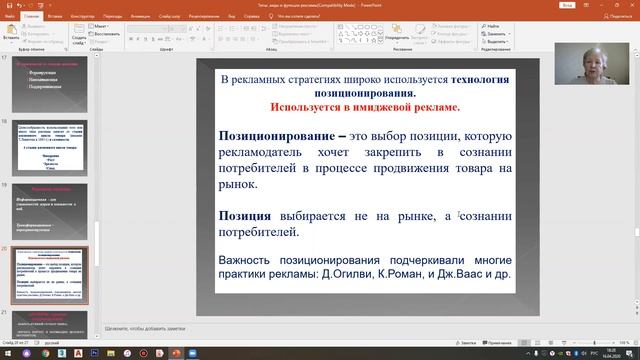
Task: Switch to the Transitions (Переходы) tab
Action: pyautogui.click(x=112, y=16)
